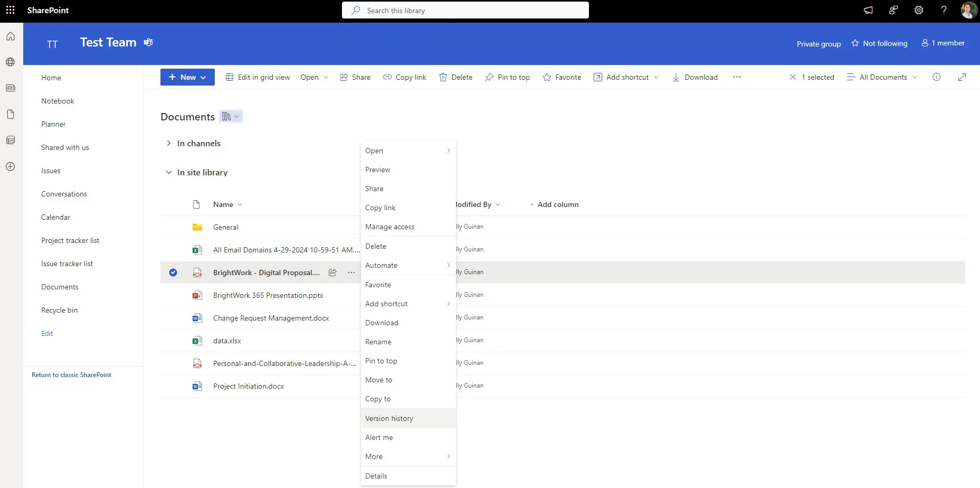The image size is (980, 488).
Task: Collapse the In site library section
Action: coord(168,172)
